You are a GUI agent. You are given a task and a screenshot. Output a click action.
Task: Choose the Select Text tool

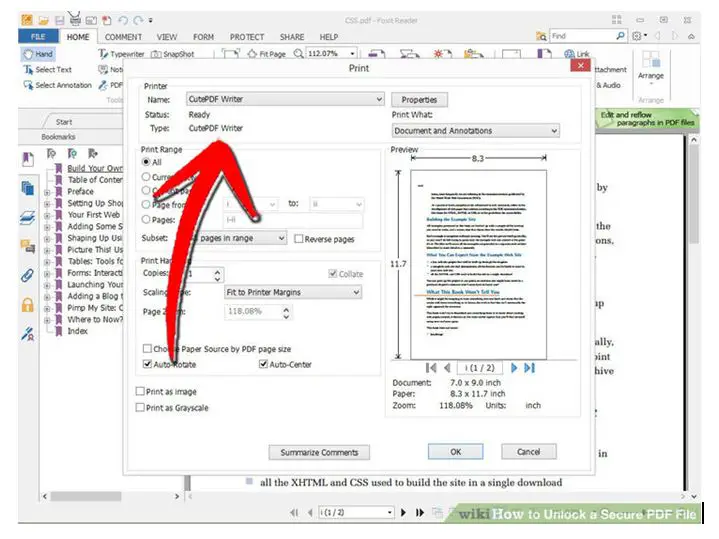(47, 70)
